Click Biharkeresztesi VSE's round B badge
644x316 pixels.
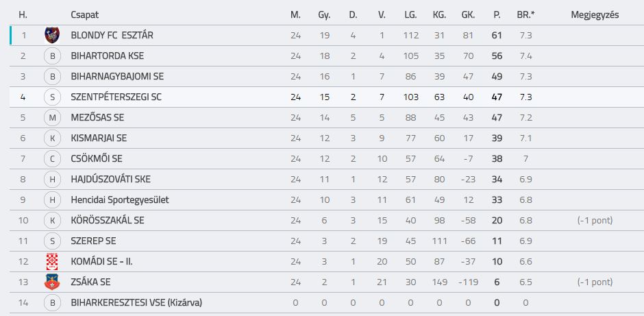(52, 303)
